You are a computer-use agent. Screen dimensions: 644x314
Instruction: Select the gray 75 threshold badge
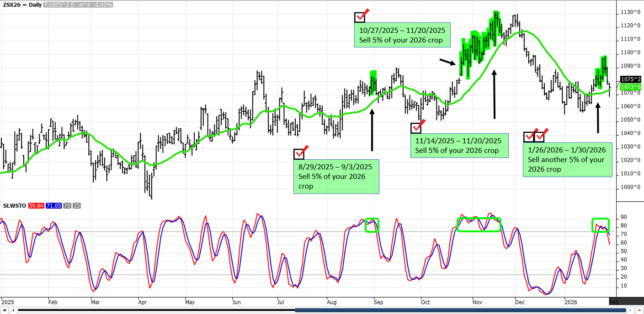click(66, 206)
